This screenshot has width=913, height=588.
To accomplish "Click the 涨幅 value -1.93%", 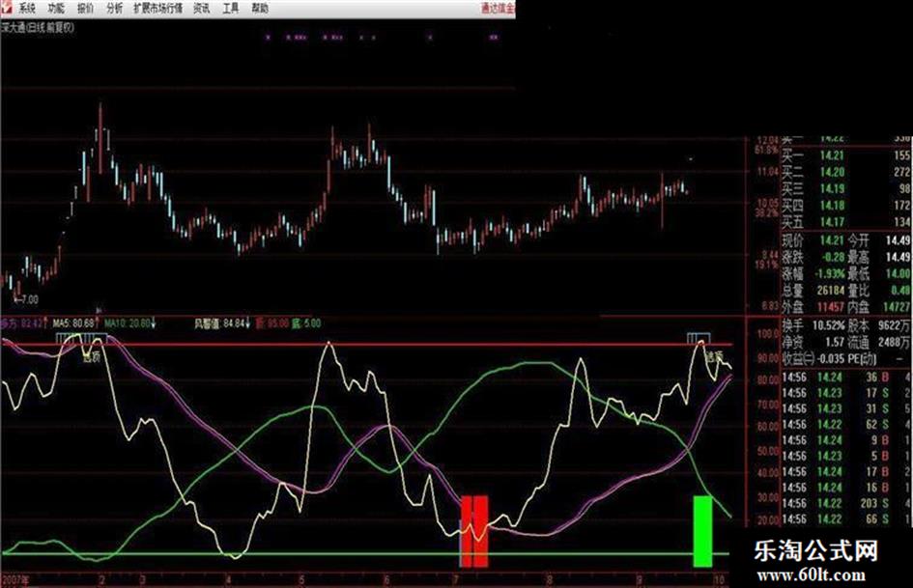I will click(x=829, y=273).
